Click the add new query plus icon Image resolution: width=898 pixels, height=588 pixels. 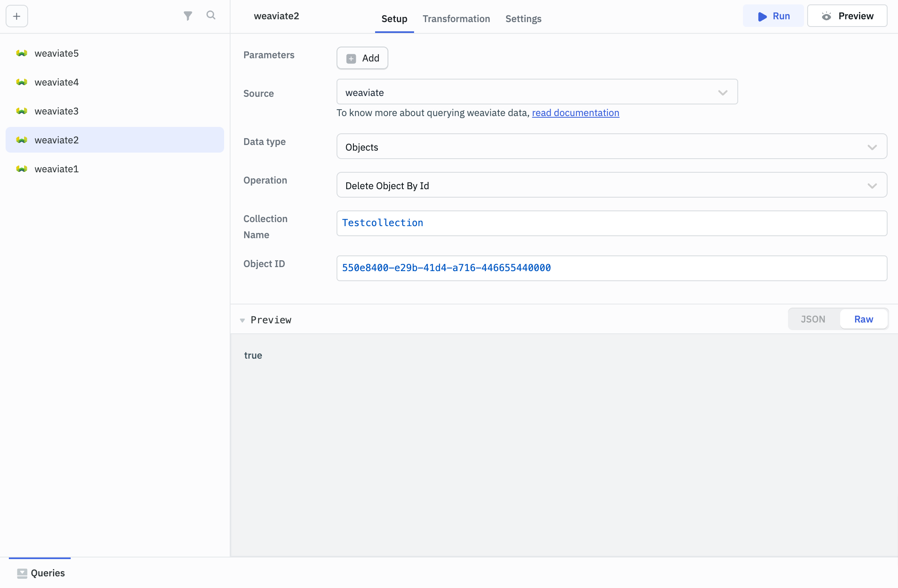[x=16, y=16]
